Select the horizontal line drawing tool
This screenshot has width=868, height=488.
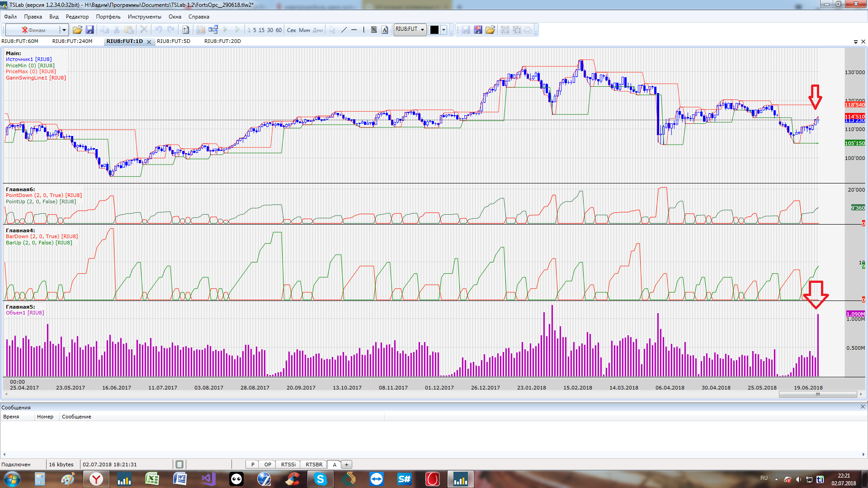(x=354, y=30)
